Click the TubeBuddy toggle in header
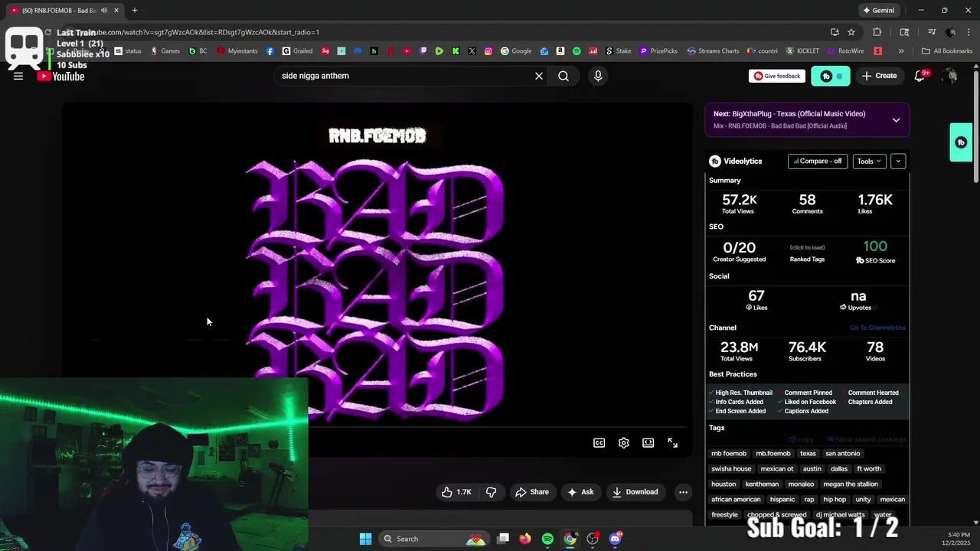This screenshot has width=980, height=551. pos(831,76)
